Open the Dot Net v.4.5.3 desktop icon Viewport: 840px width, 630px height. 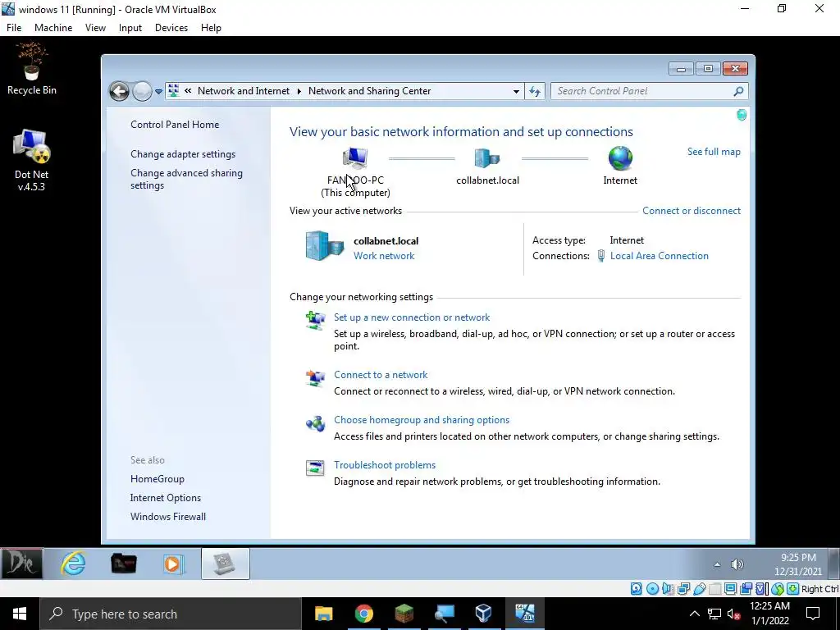click(32, 160)
